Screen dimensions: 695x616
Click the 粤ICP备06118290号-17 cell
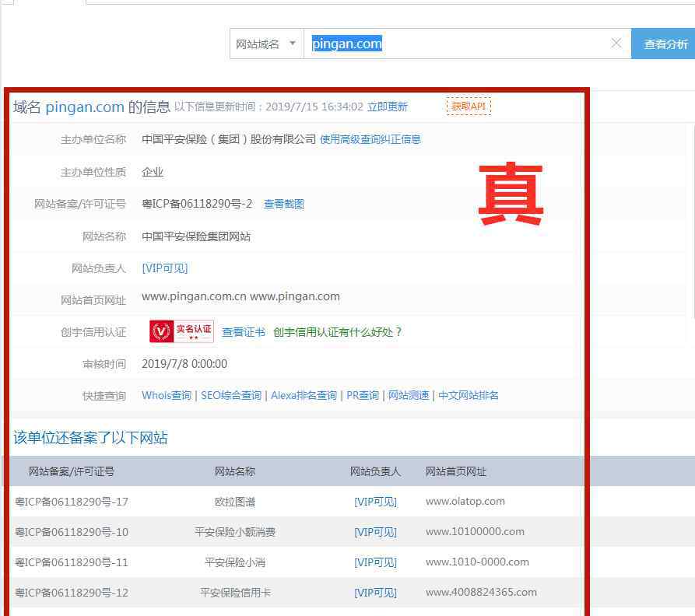(x=72, y=502)
